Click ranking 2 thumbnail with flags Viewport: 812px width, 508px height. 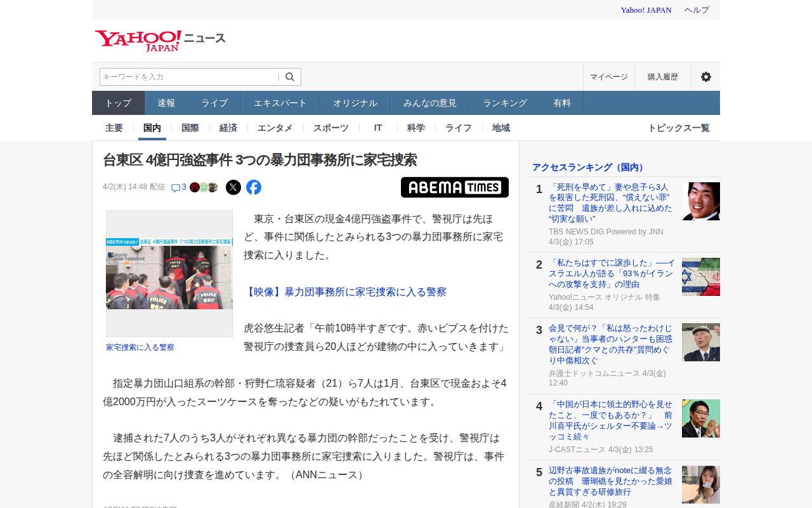click(701, 277)
